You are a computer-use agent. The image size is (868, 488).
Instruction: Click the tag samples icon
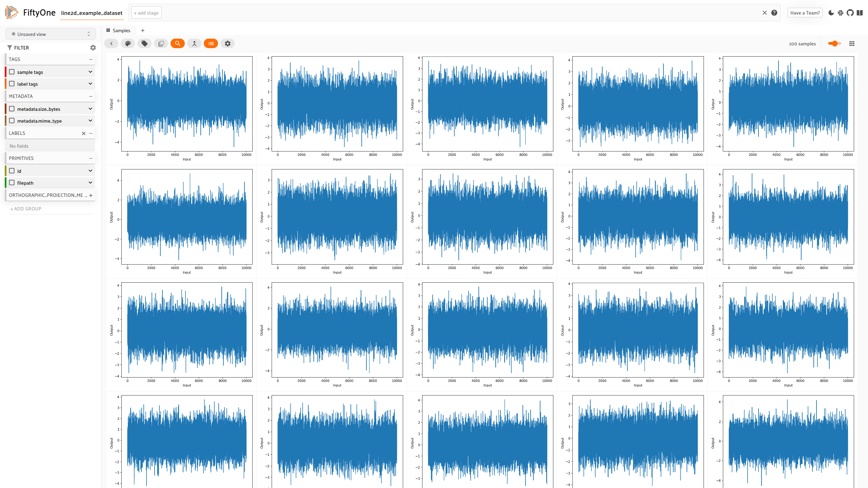pos(144,43)
